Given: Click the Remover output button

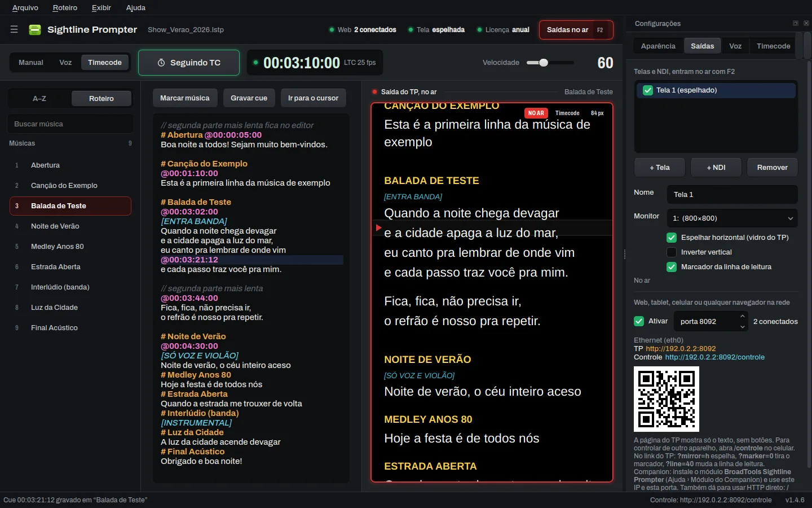Looking at the screenshot, I should [x=773, y=168].
